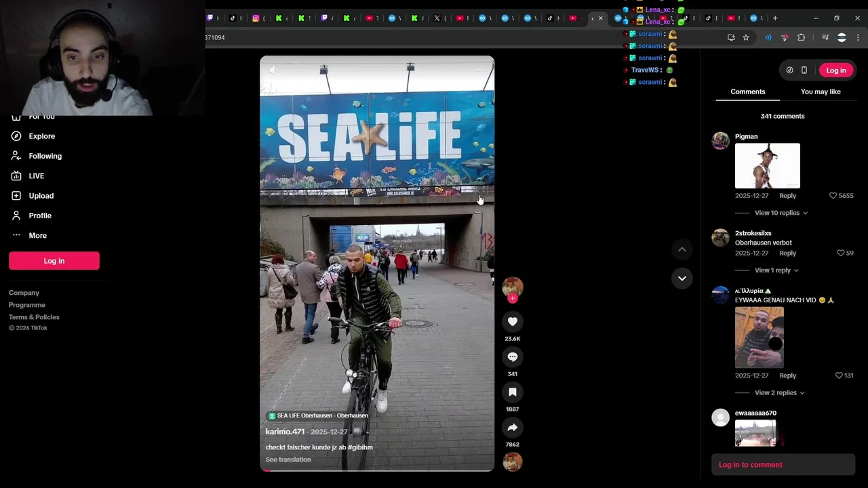Click the 2strokesilxs username
Viewport: 868px width, 488px height.
[x=753, y=233]
